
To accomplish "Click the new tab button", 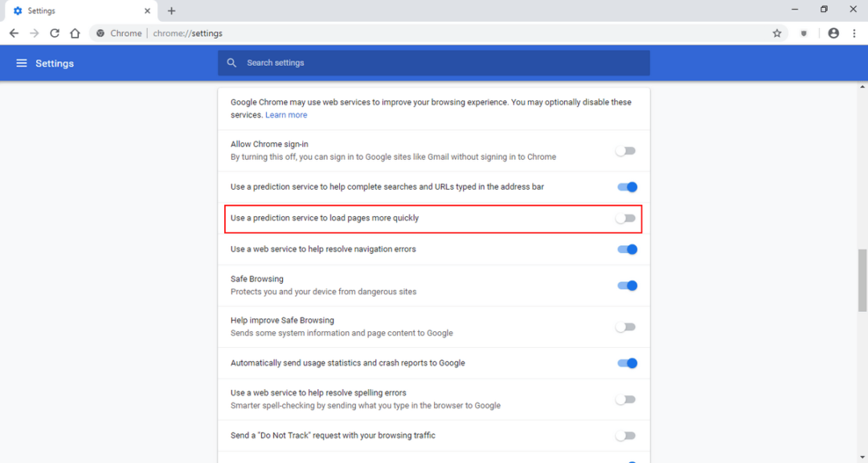I will pyautogui.click(x=171, y=10).
